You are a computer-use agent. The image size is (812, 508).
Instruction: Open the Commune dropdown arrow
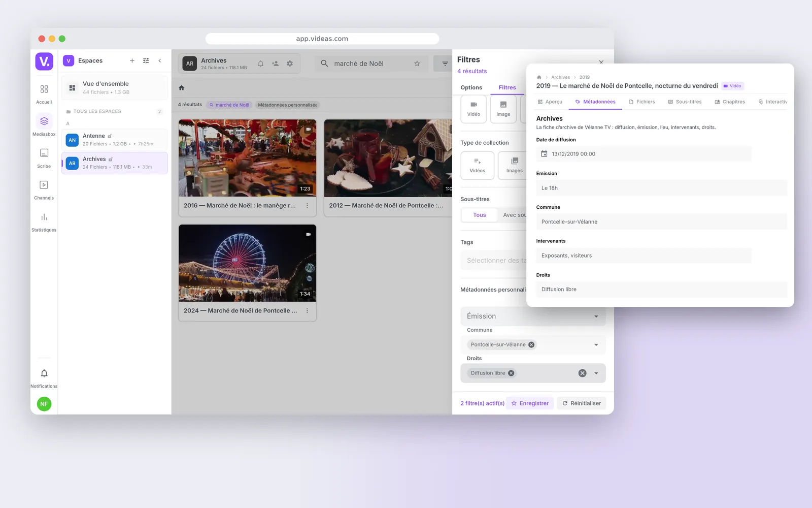[596, 345]
